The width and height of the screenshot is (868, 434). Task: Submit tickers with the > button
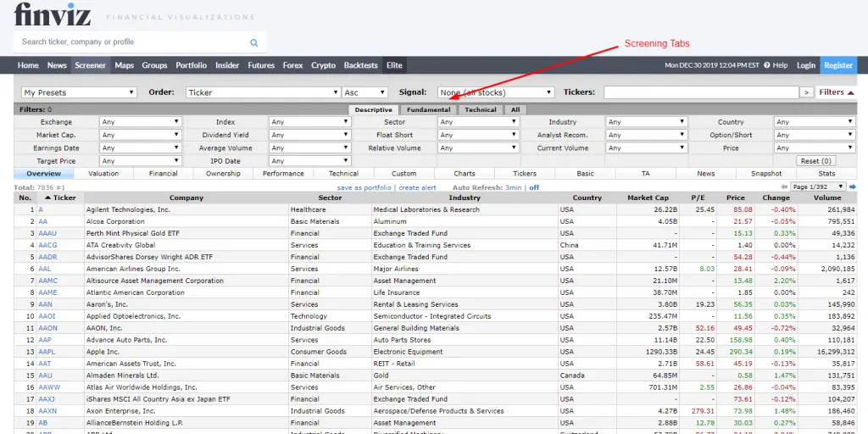click(807, 92)
